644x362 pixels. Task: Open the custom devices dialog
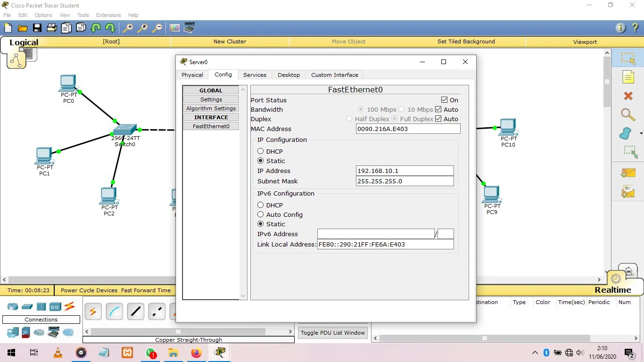pos(189,28)
